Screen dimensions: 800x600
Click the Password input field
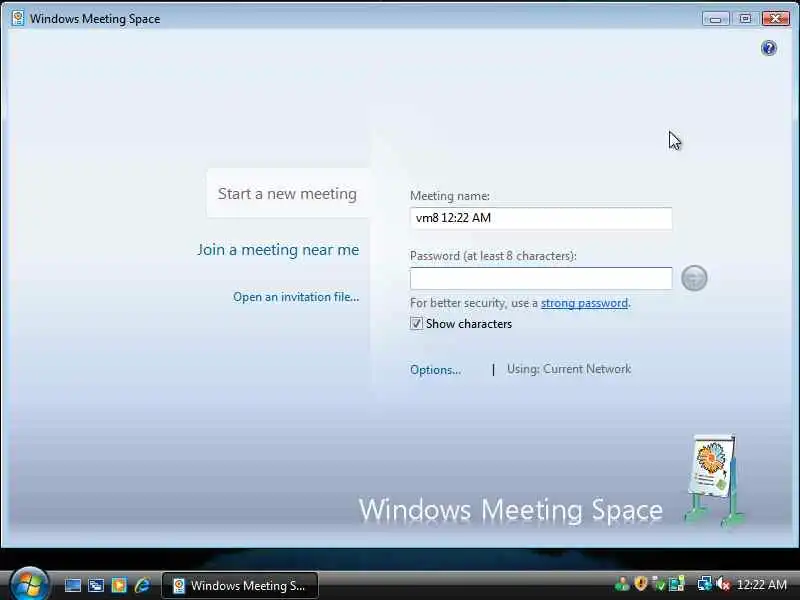pos(541,279)
